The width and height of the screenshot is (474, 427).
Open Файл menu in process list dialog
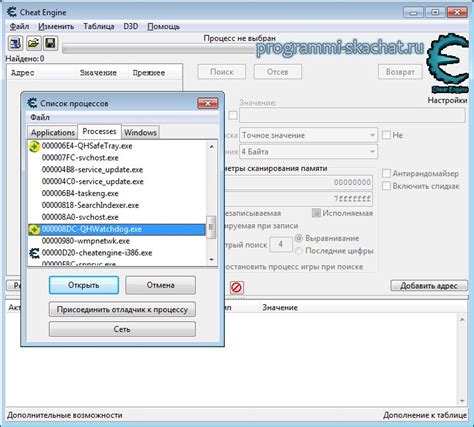40,117
